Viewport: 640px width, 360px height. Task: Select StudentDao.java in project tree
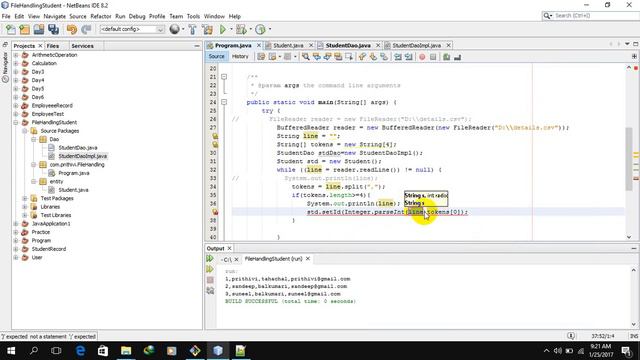click(78, 148)
